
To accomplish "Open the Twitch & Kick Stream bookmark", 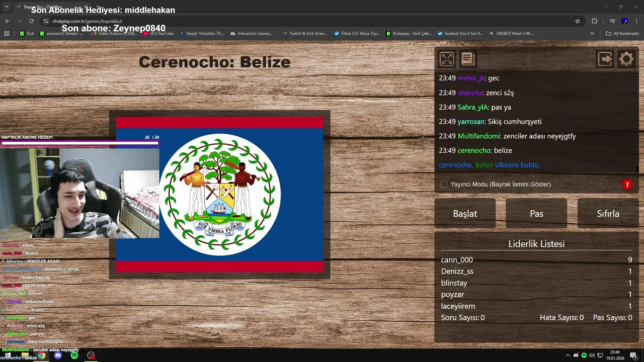I will pyautogui.click(x=305, y=34).
